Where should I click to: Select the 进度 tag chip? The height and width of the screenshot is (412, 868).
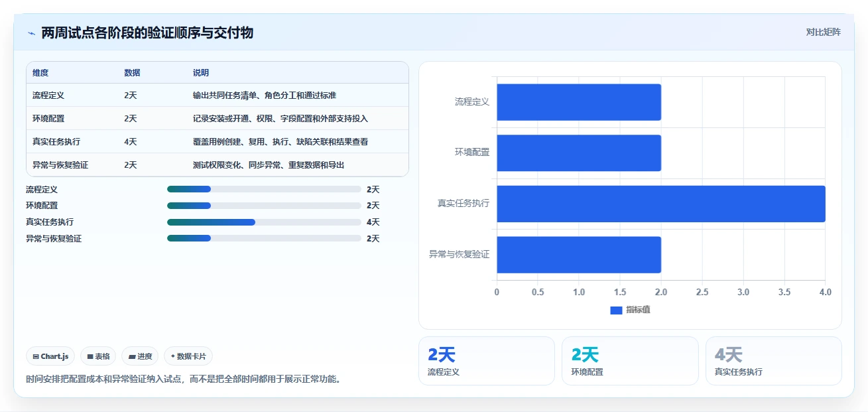(x=140, y=356)
